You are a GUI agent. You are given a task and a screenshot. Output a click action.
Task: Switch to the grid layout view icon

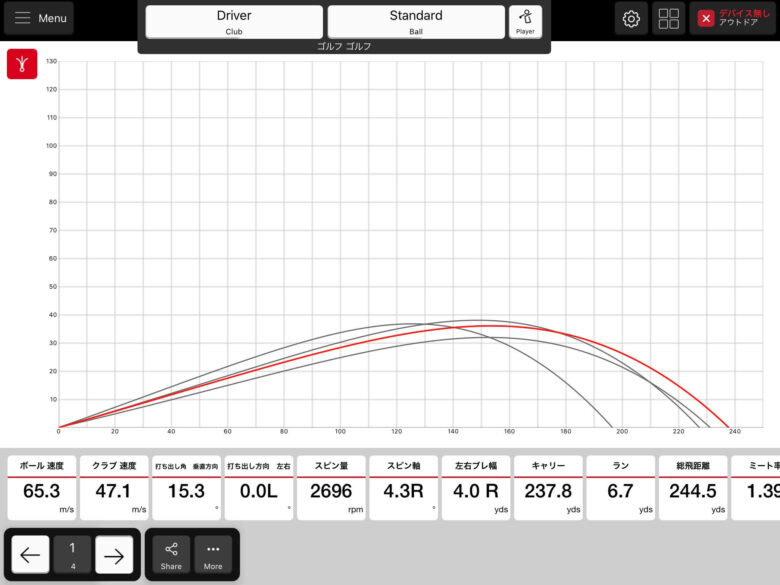(669, 19)
